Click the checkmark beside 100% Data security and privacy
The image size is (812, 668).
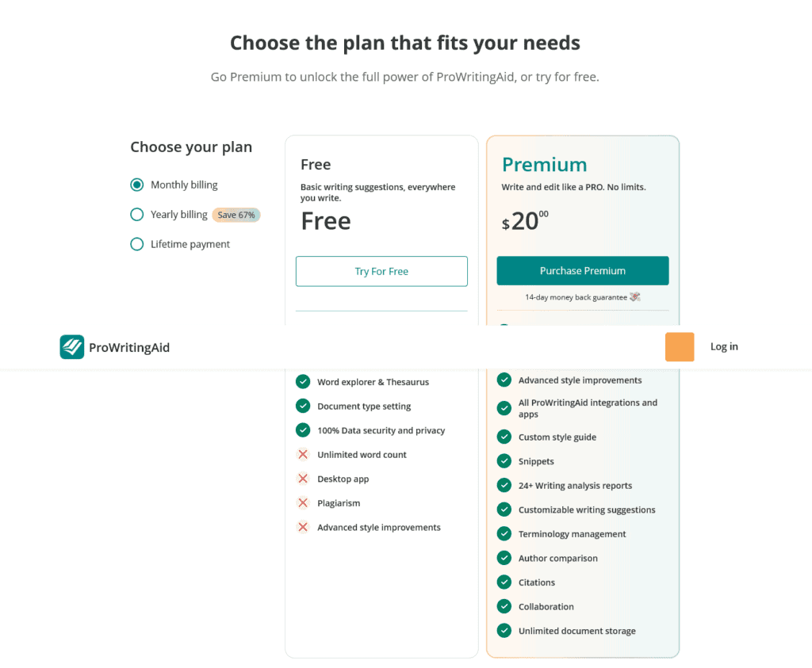[x=302, y=430]
